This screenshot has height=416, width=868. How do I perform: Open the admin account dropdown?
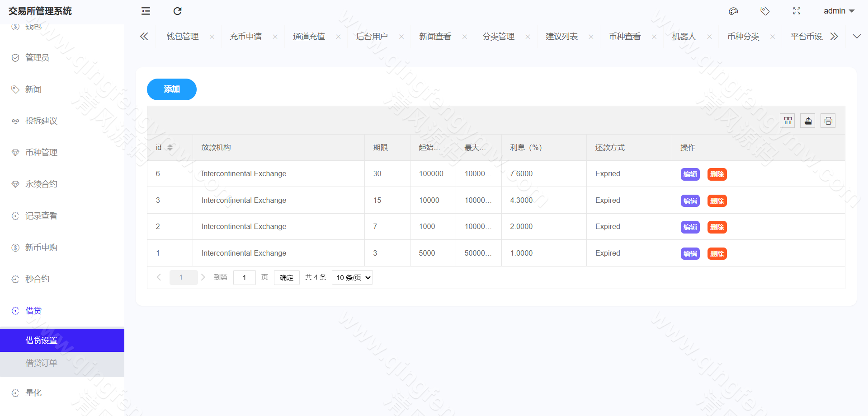839,11
